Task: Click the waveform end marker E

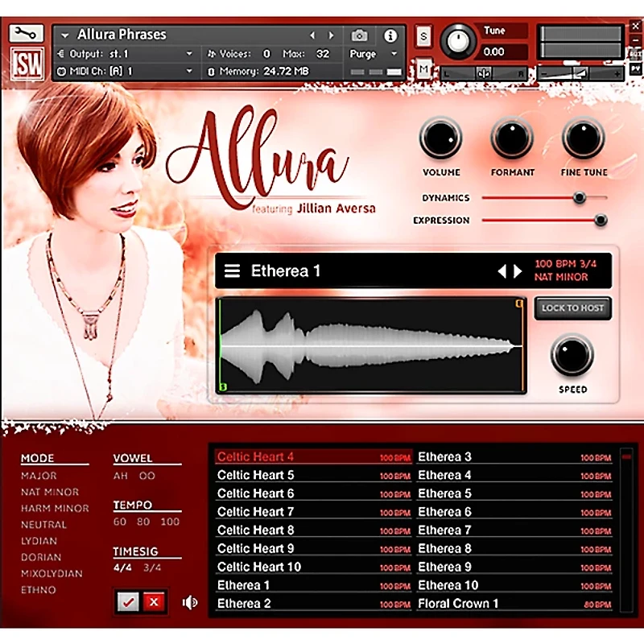Action: [x=519, y=303]
